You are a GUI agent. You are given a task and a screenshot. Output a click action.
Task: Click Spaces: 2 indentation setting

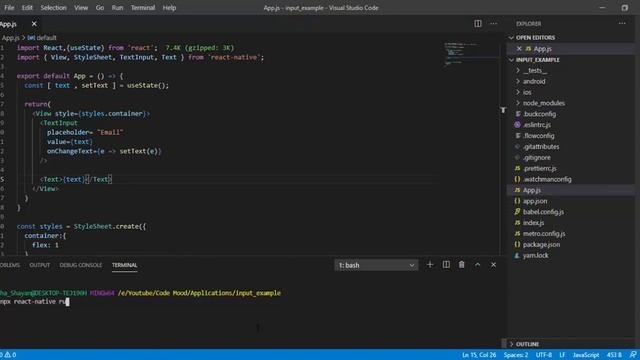[516, 355]
